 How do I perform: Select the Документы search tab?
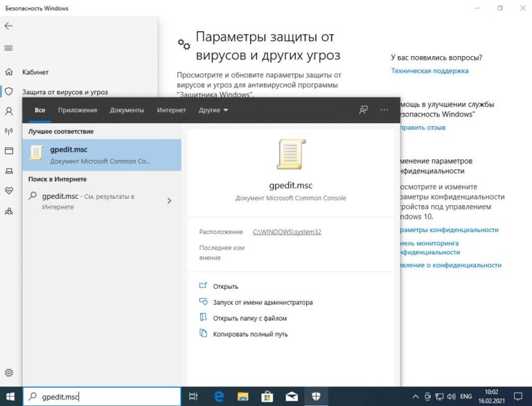127,110
